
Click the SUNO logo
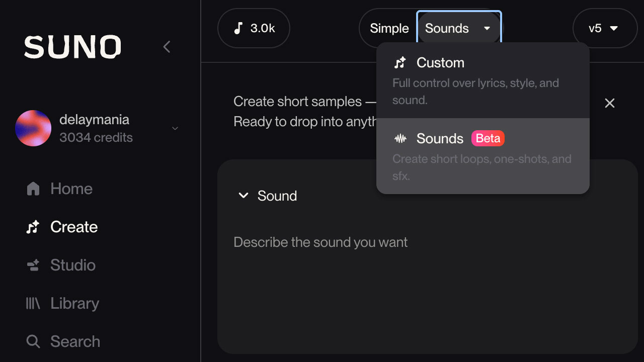pos(72,46)
